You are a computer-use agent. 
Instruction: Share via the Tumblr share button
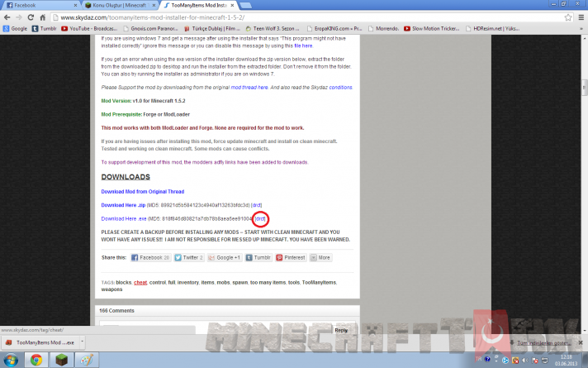258,258
